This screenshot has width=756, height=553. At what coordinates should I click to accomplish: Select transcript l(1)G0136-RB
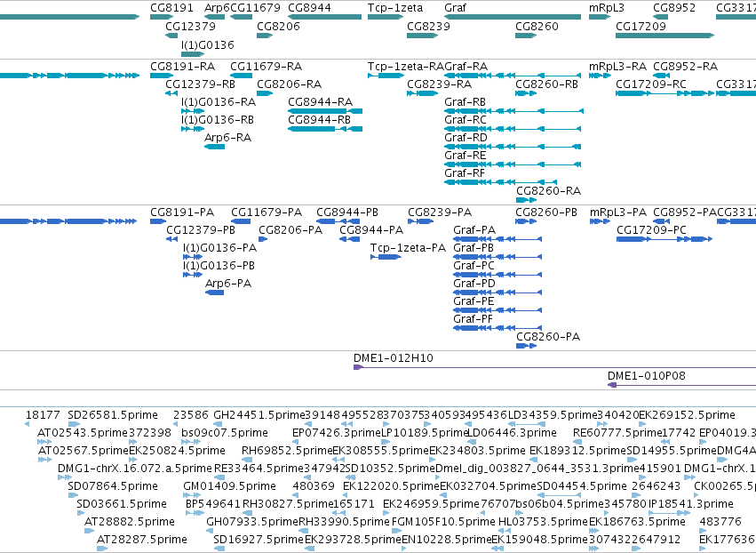(x=193, y=129)
